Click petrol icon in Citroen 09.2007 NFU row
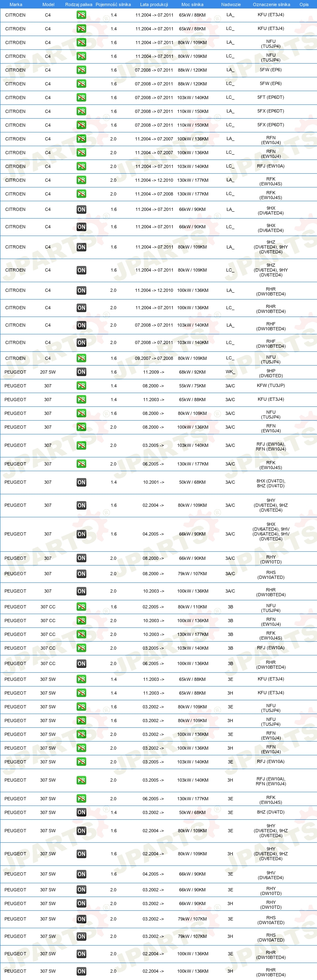 coord(81,358)
